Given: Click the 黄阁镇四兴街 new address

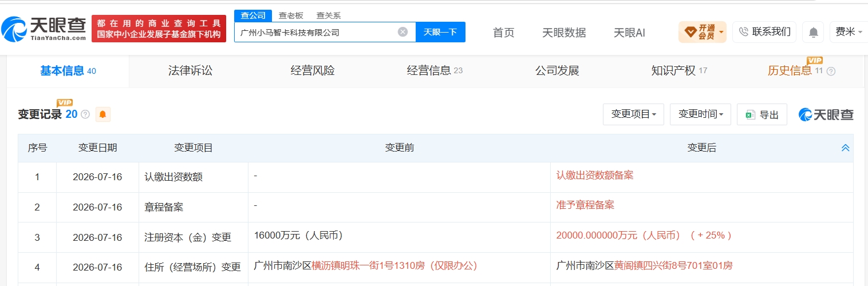Looking at the screenshot, I should click(673, 265).
